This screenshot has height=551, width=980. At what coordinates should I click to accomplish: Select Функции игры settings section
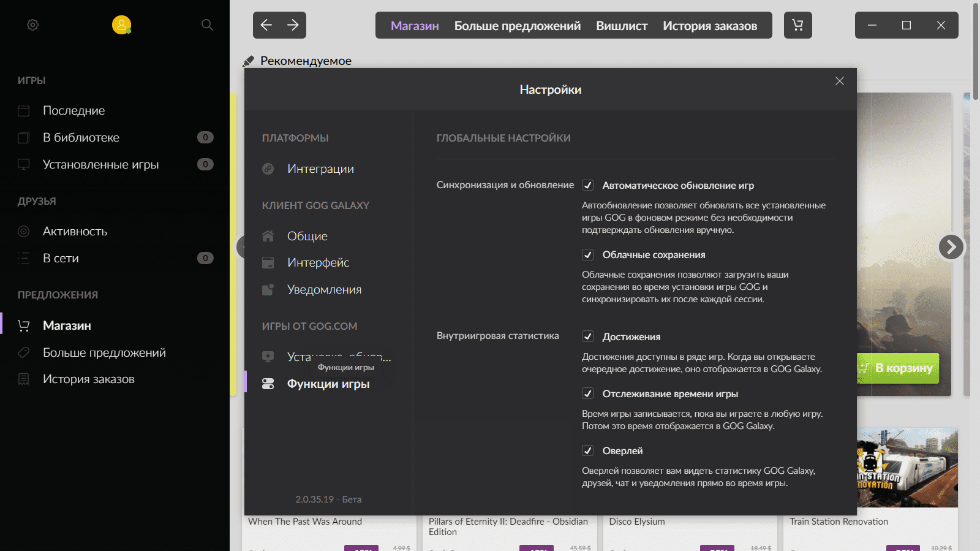328,384
